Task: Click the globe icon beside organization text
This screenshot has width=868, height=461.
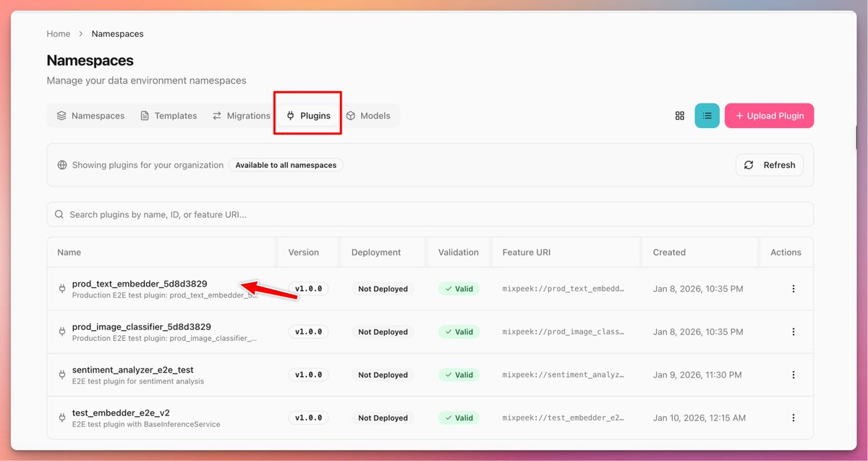Action: click(x=62, y=165)
